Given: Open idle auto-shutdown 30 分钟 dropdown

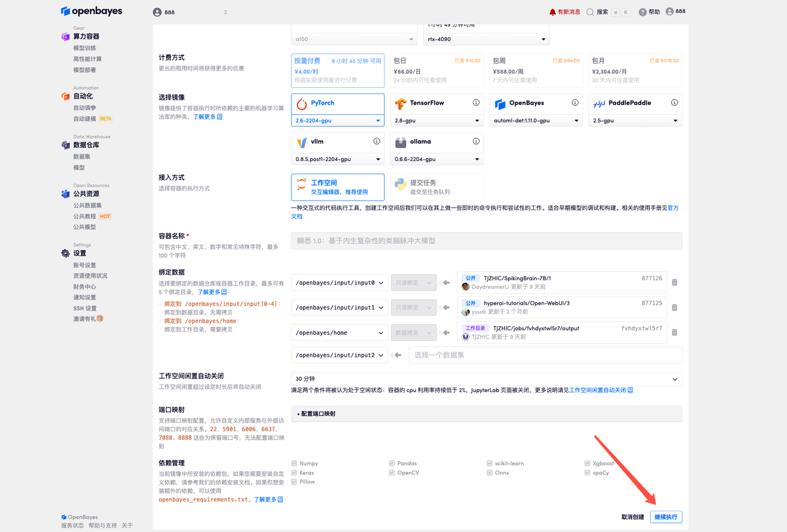Looking at the screenshot, I should click(x=486, y=379).
